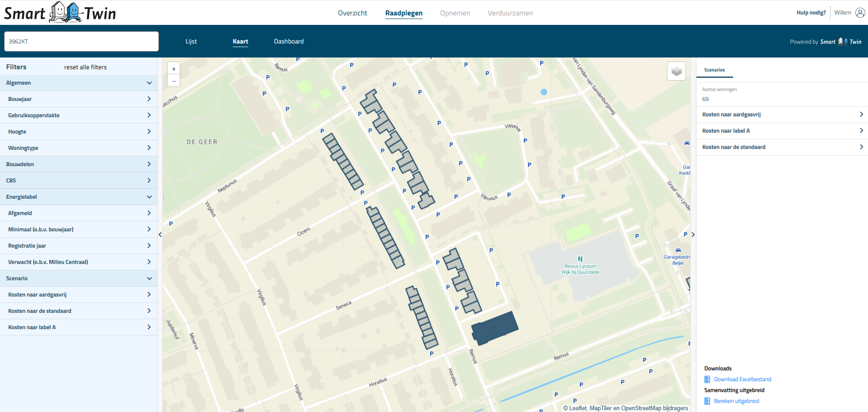Image resolution: width=868 pixels, height=412 pixels.
Task: Select the dark blue highlighted building
Action: pyautogui.click(x=494, y=328)
